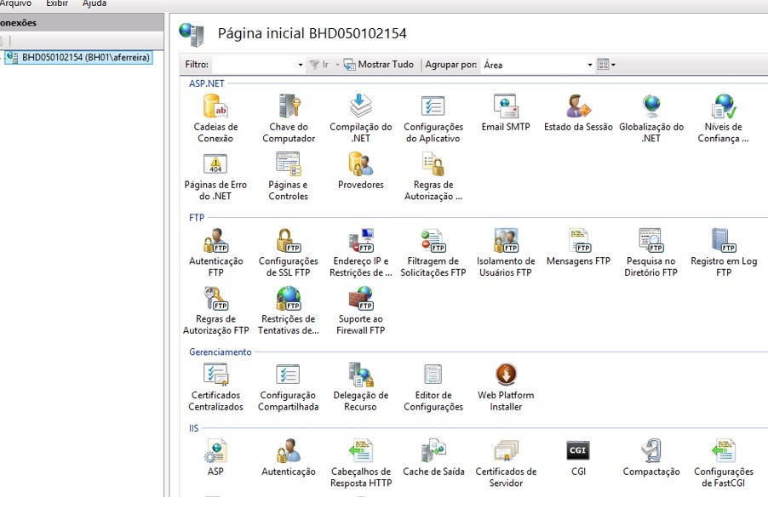Viewport: 768px width, 532px height.
Task: Open Compilação do .NET icon
Action: click(x=361, y=119)
